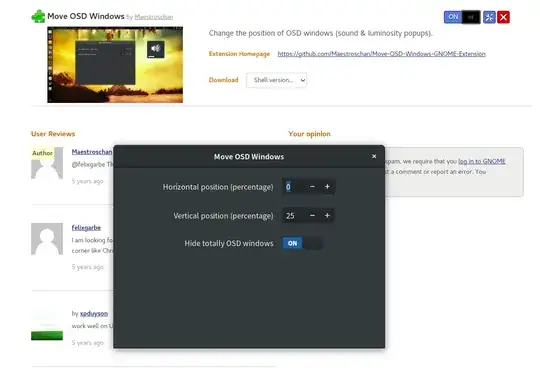Open felixgarbe reviewer profile link

(86, 228)
